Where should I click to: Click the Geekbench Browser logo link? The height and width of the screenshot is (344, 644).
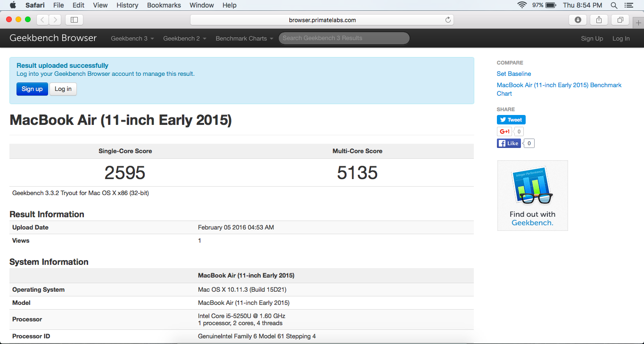click(x=53, y=38)
